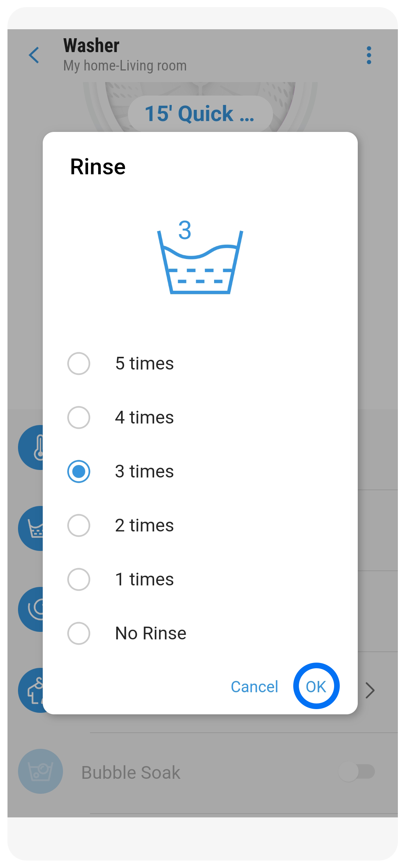Tap the rinse tub icon in sidebar
The image size is (405, 868).
coord(31,528)
